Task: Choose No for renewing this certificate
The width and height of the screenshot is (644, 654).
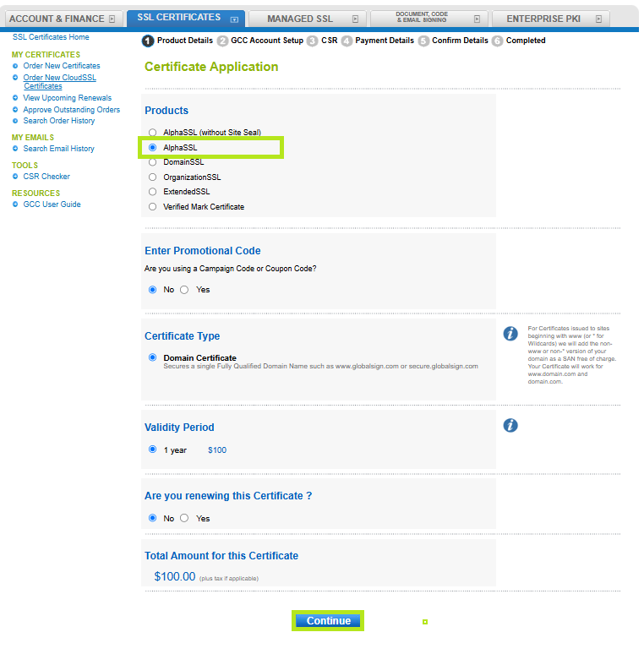Action: [153, 518]
